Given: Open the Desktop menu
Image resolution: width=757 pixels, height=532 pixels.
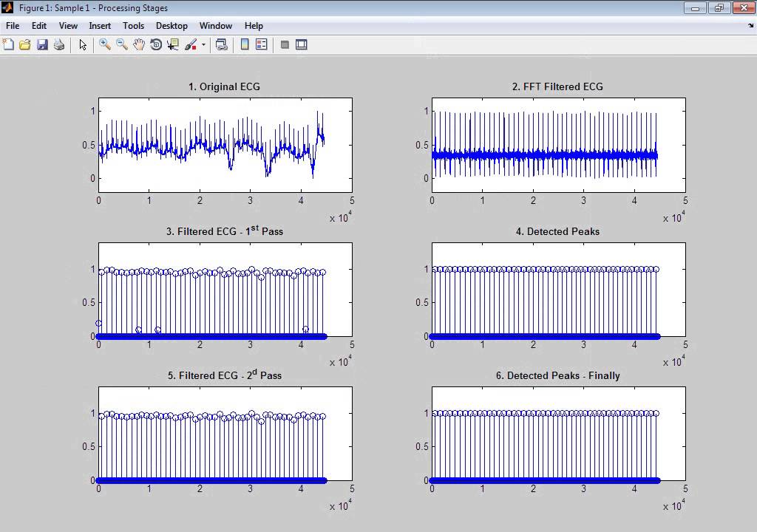Looking at the screenshot, I should (172, 26).
